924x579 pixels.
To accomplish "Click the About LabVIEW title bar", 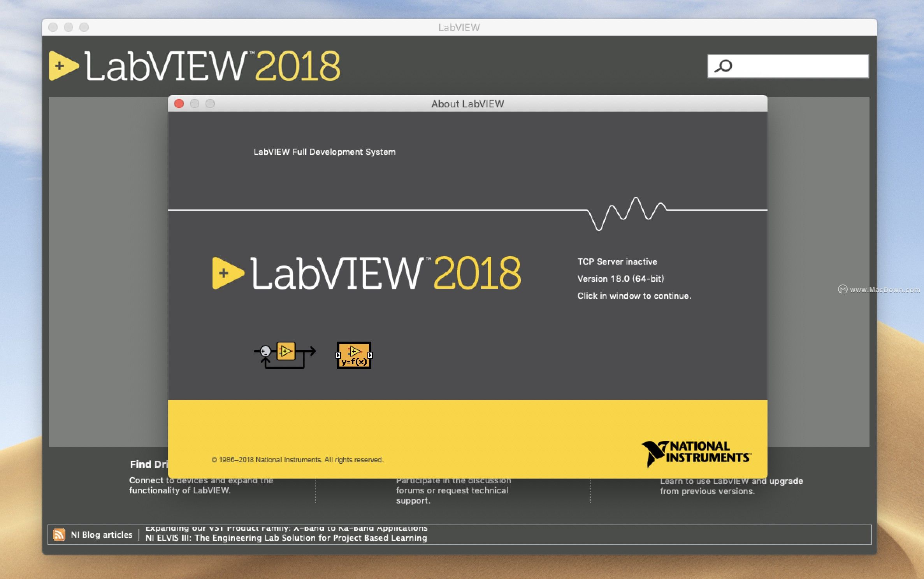I will pos(467,104).
